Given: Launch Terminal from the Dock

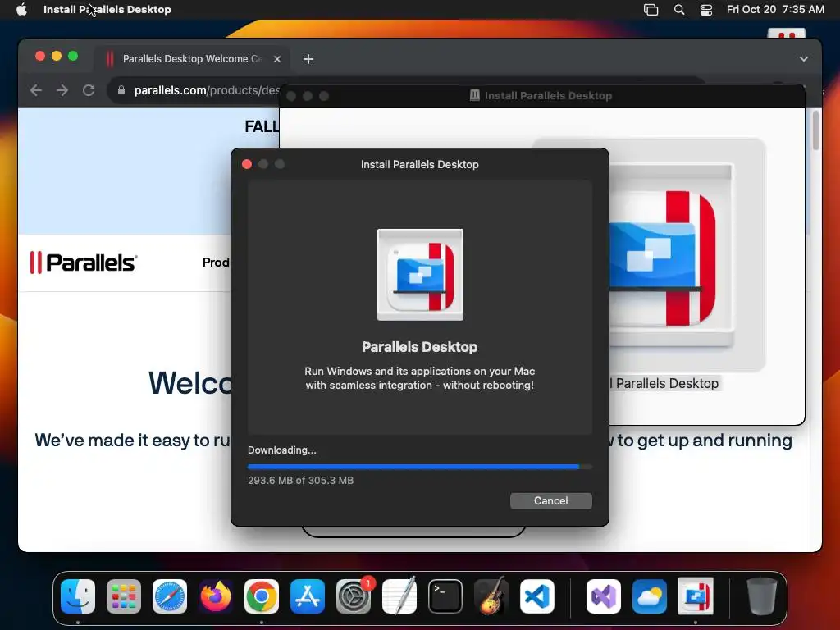Looking at the screenshot, I should (445, 596).
